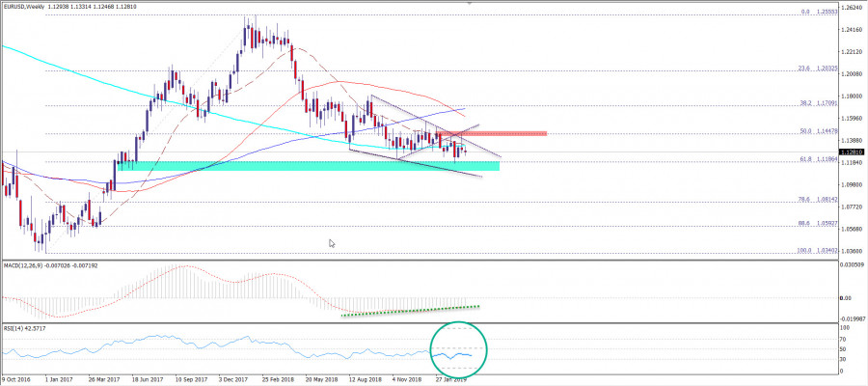The width and height of the screenshot is (868, 386).
Task: Click the highlighted current price tag 1.12810
Action: tap(851, 152)
